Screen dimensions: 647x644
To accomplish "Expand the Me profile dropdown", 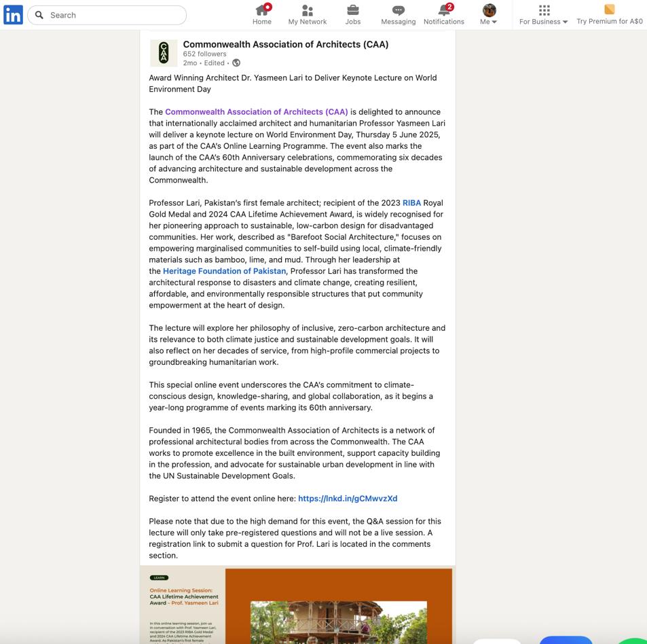I will tap(489, 15).
